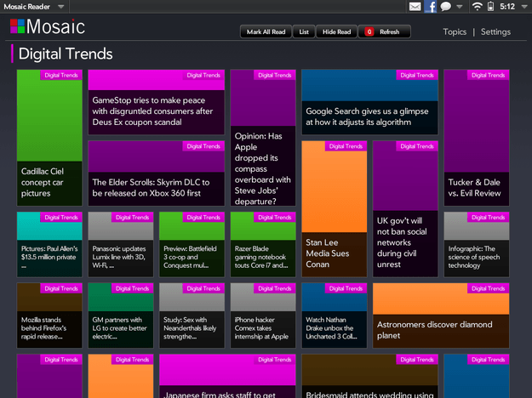Viewport: 532px width, 398px height.
Task: Click the Digital Trends section heading
Action: (66, 54)
